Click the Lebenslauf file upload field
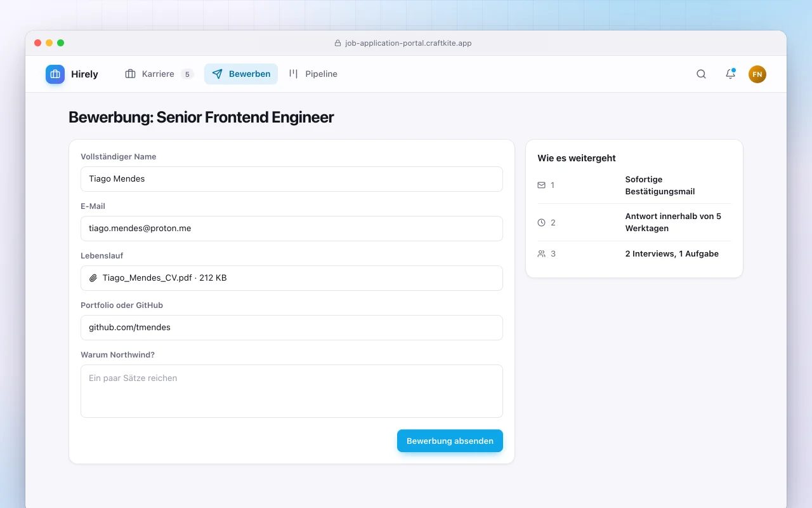The image size is (812, 508). pyautogui.click(x=292, y=278)
